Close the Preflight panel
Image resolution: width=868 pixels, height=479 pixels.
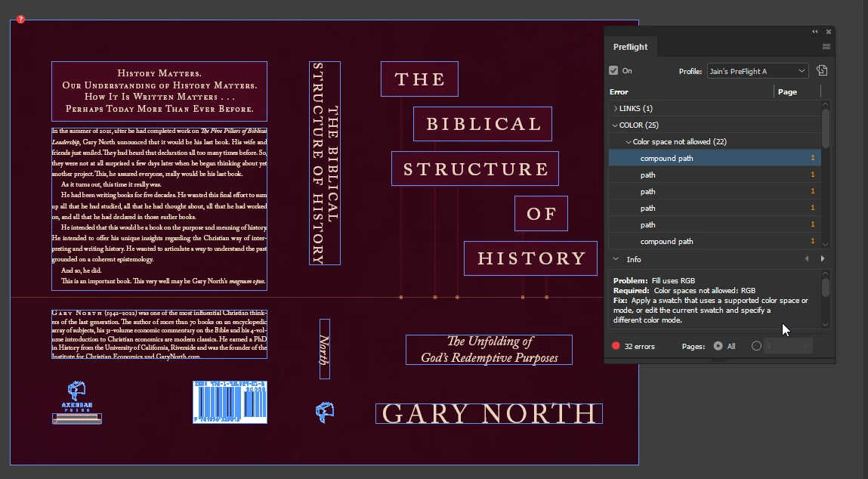pyautogui.click(x=829, y=32)
